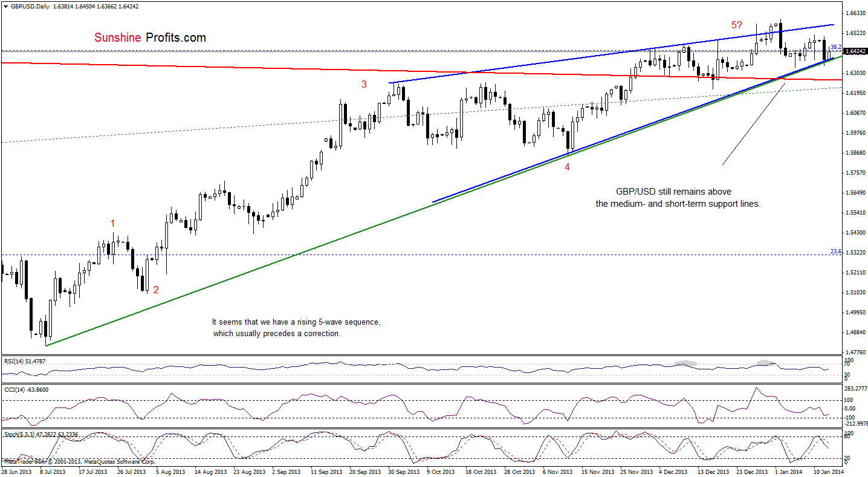Click the 25 Nov 2013 date label
The height and width of the screenshot is (477, 868).
click(635, 471)
